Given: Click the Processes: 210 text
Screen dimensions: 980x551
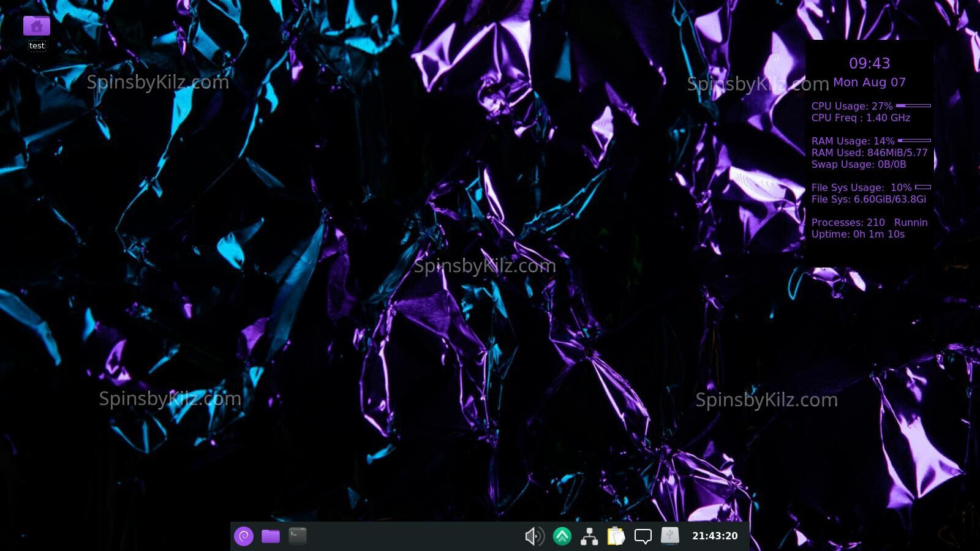Looking at the screenshot, I should pos(848,223).
